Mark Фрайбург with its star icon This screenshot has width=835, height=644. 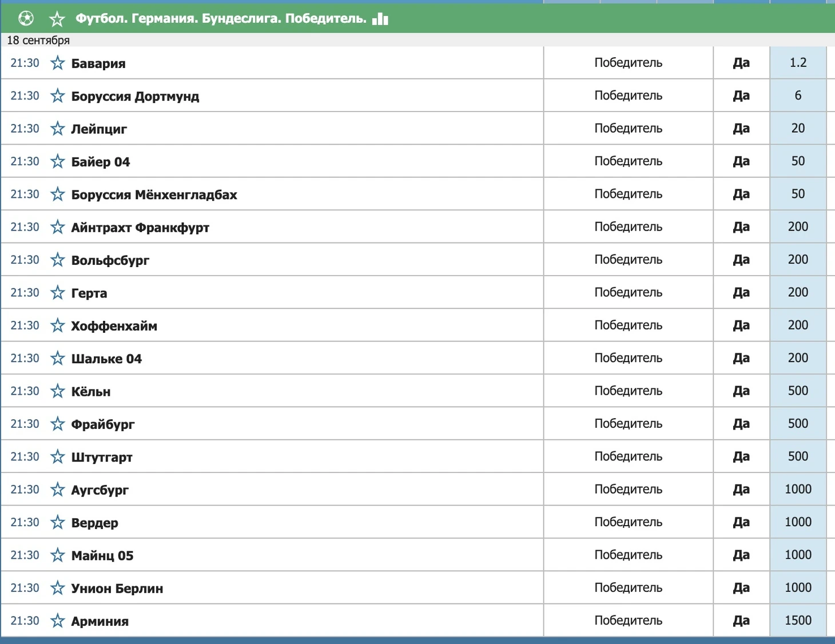[x=58, y=424]
